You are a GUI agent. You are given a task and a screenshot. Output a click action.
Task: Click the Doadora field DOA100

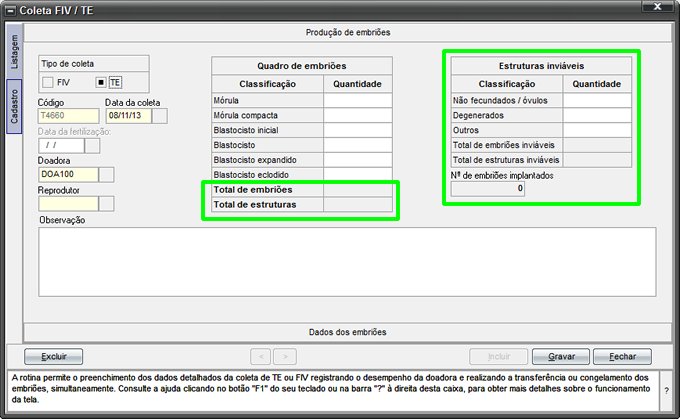click(x=69, y=174)
